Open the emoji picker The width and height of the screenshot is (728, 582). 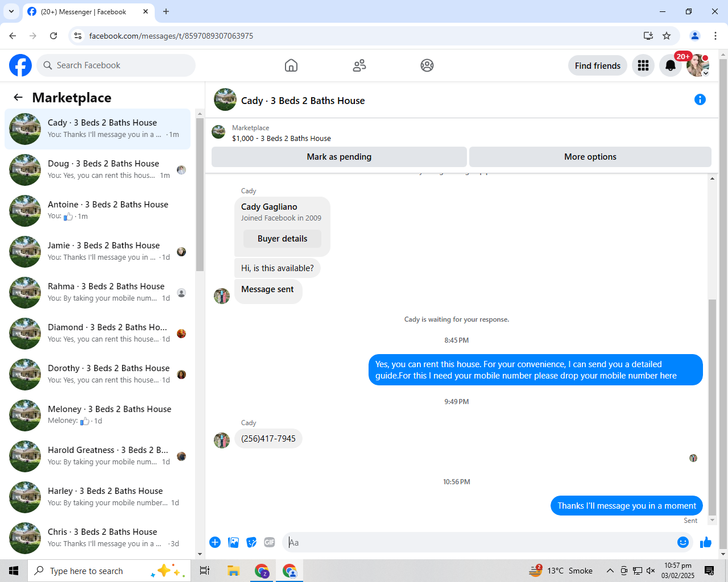683,542
